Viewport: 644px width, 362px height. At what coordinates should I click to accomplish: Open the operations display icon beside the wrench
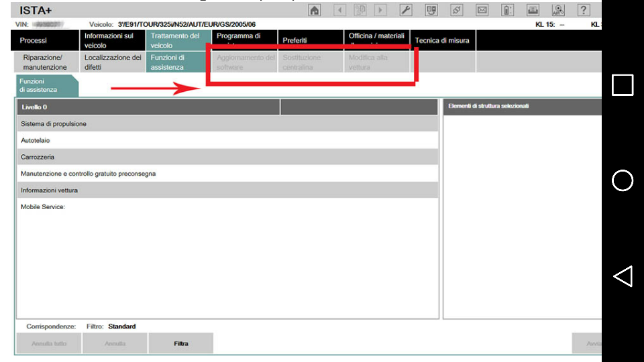tap(431, 10)
